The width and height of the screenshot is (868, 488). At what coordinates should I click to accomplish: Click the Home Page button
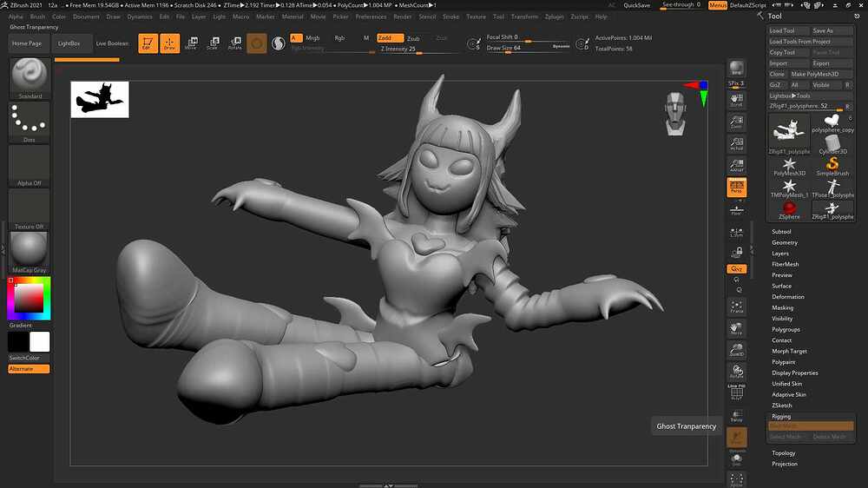pos(27,43)
